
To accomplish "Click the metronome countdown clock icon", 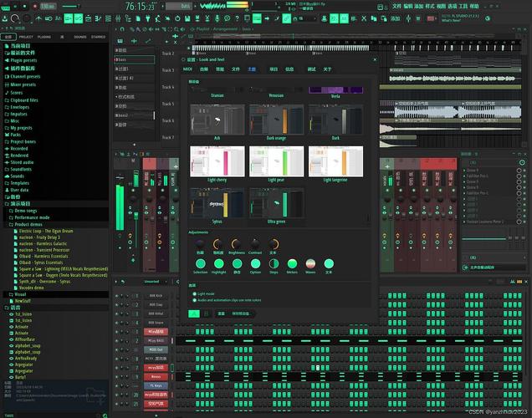I will click(x=177, y=18).
